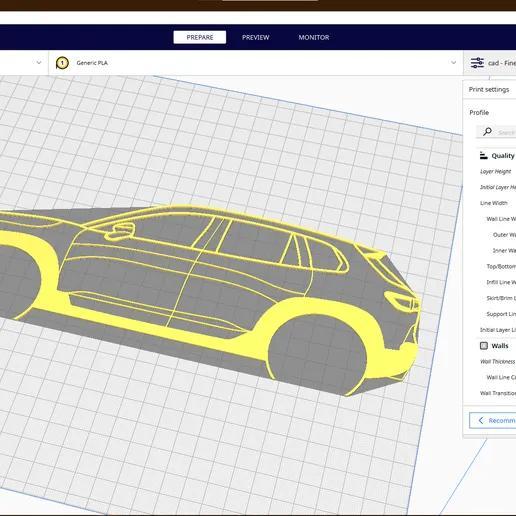This screenshot has height=516, width=516.
Task: Click the Walls category icon
Action: coord(484,346)
